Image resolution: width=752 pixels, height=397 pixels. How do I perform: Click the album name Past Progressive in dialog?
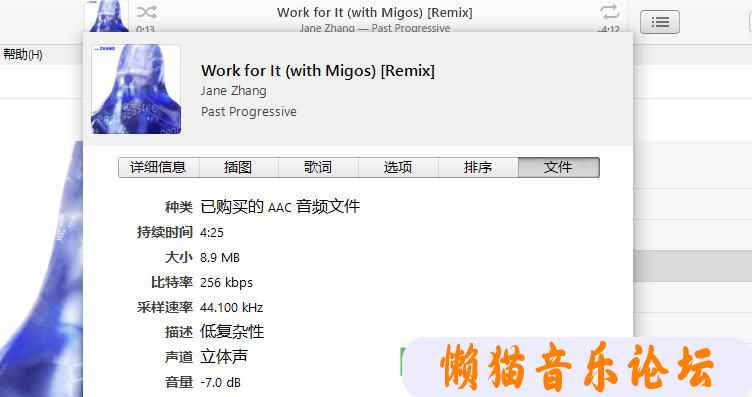click(x=248, y=112)
